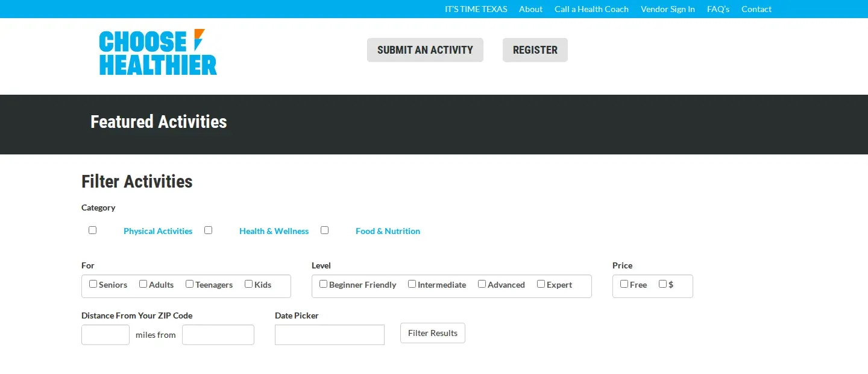Check the Health & Wellness category checkbox
The height and width of the screenshot is (374, 868).
tap(208, 230)
